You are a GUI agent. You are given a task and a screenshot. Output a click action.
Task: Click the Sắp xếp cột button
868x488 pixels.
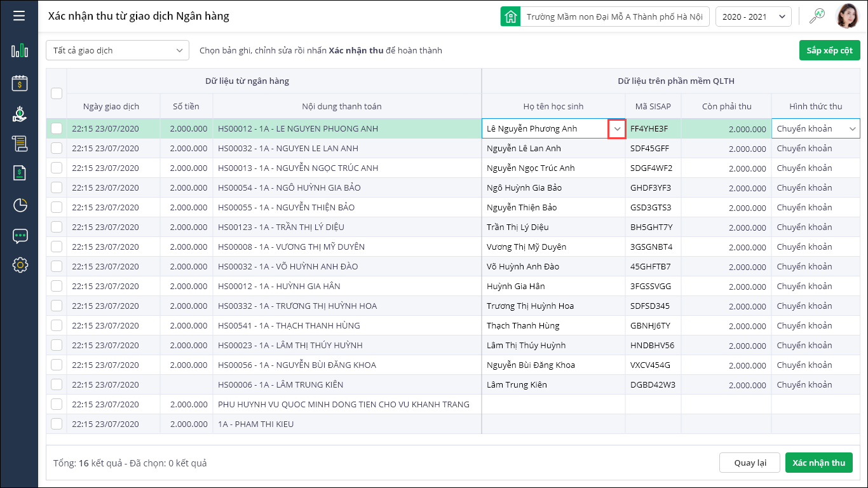point(829,50)
